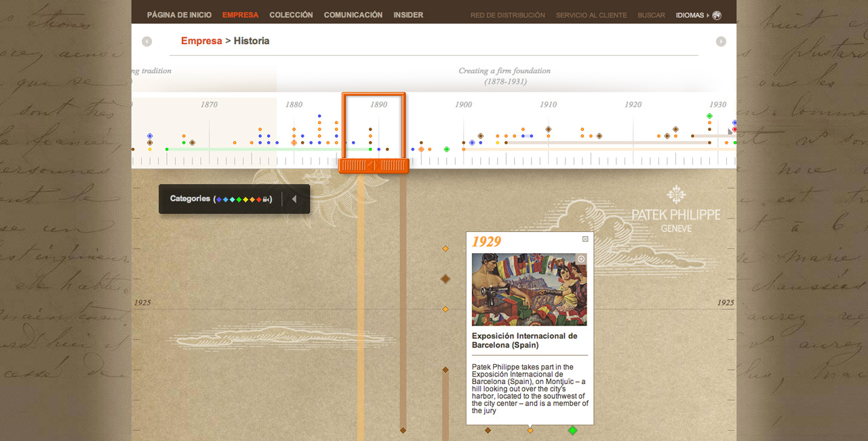The width and height of the screenshot is (868, 441).
Task: Click the brown ringed dot near 1925
Action: (x=675, y=129)
